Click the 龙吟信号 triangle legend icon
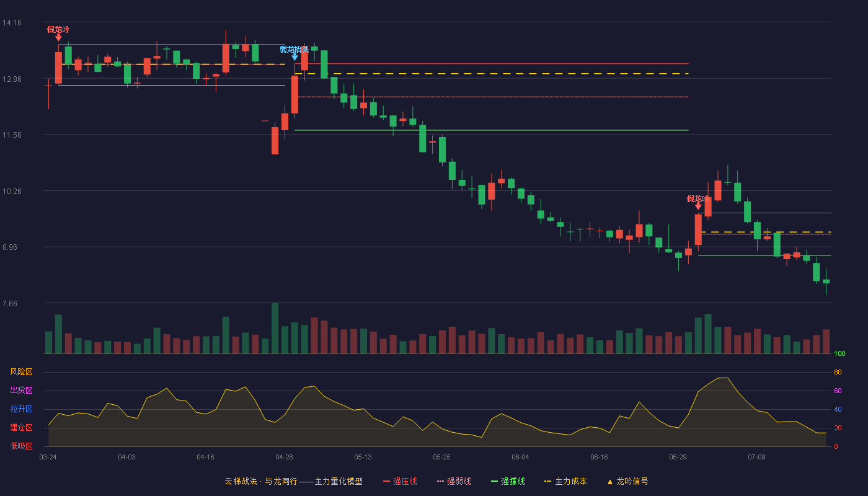 609,482
